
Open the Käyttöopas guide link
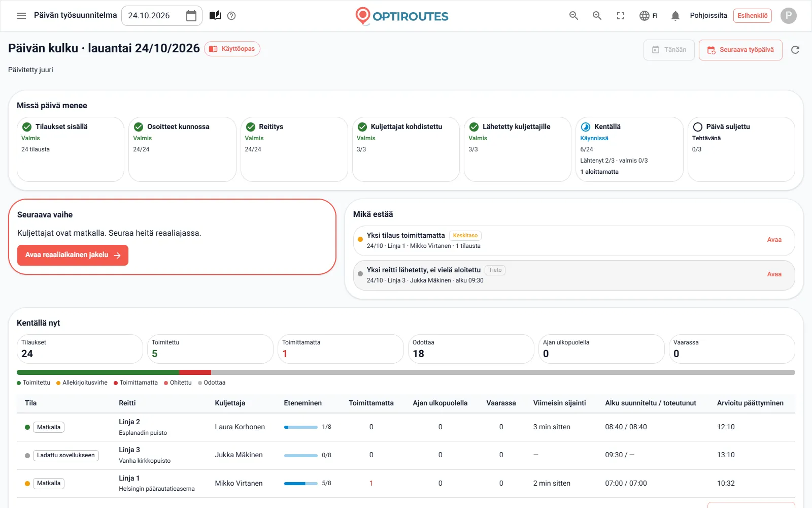coord(232,49)
